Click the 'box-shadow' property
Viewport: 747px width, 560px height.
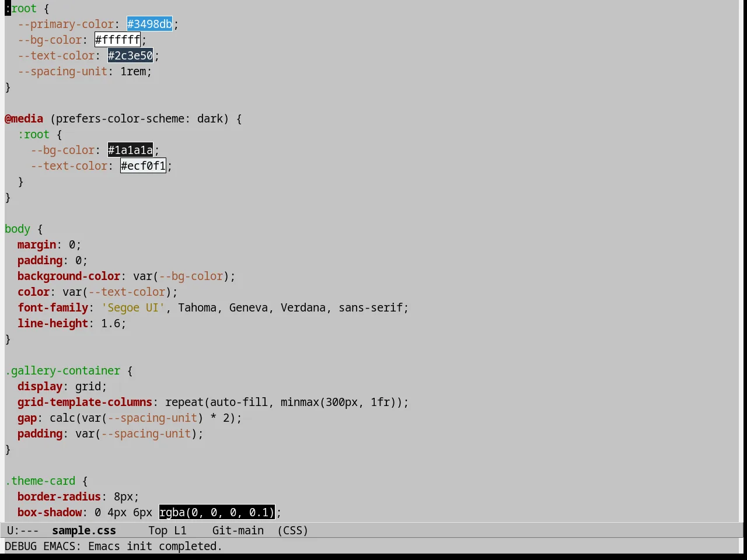coord(50,512)
